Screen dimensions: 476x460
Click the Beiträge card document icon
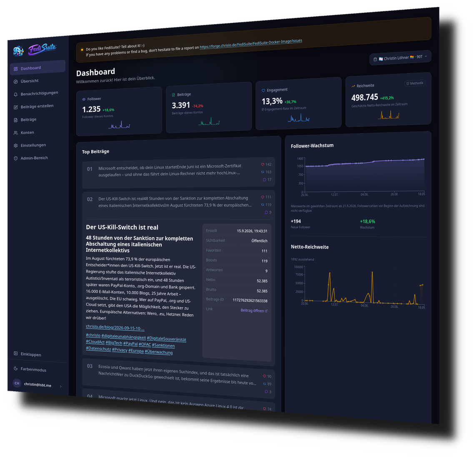click(x=174, y=95)
